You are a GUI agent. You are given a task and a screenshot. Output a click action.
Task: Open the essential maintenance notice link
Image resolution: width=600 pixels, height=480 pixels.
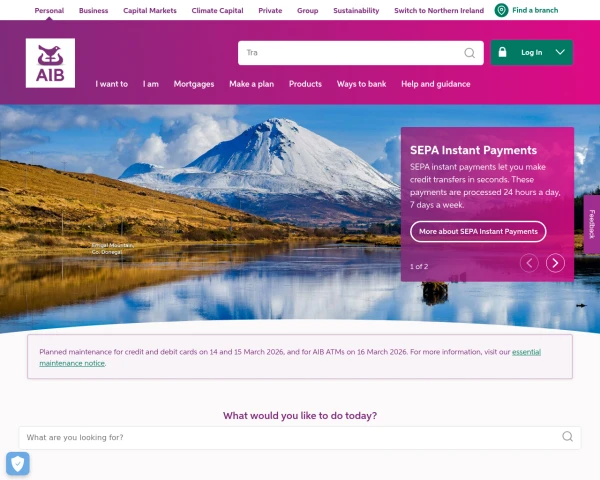pos(290,358)
